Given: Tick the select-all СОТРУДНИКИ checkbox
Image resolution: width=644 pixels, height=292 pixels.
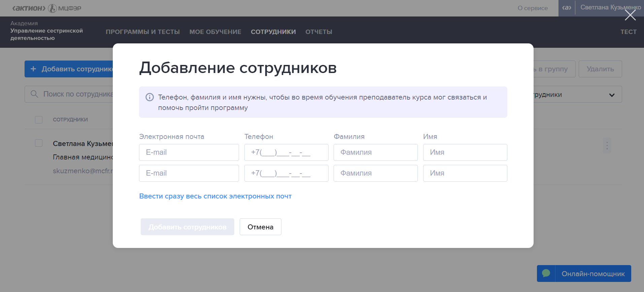Looking at the screenshot, I should point(39,120).
